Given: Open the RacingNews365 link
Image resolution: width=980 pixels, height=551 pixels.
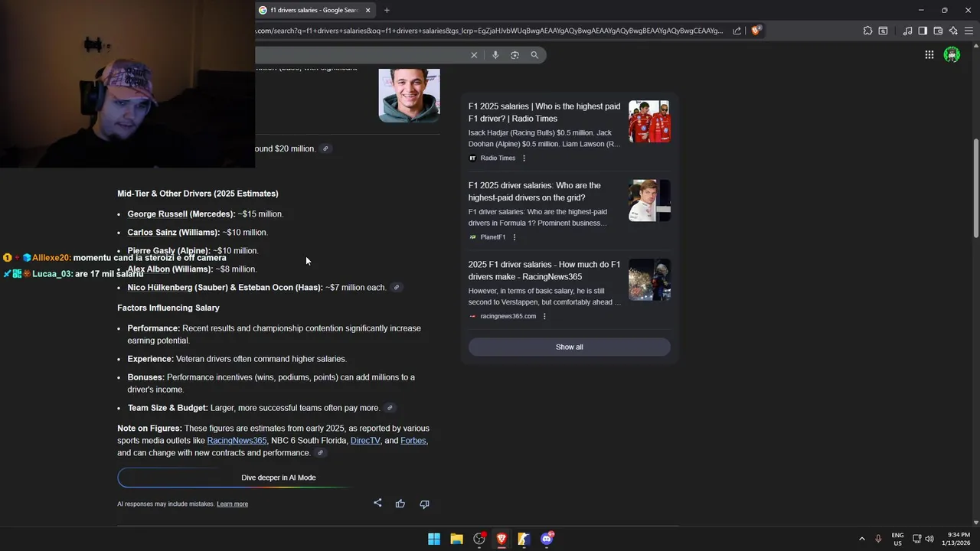Looking at the screenshot, I should pos(237,441).
